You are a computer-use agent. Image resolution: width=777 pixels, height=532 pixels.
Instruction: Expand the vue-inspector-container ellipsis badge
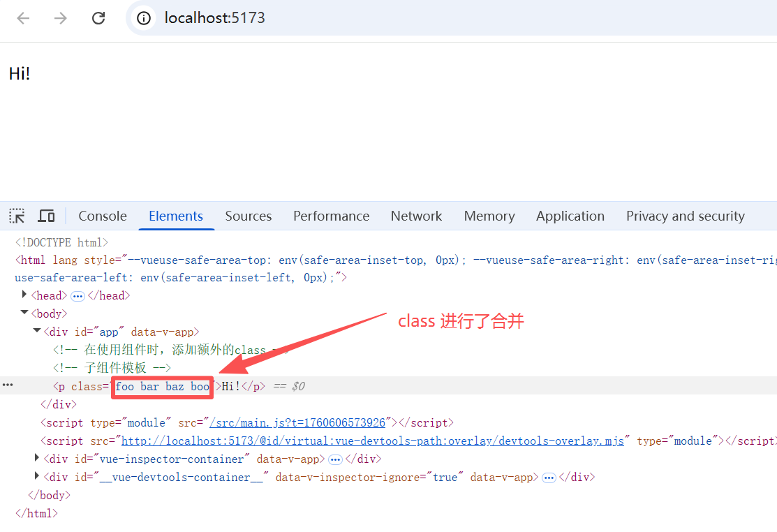tap(336, 459)
